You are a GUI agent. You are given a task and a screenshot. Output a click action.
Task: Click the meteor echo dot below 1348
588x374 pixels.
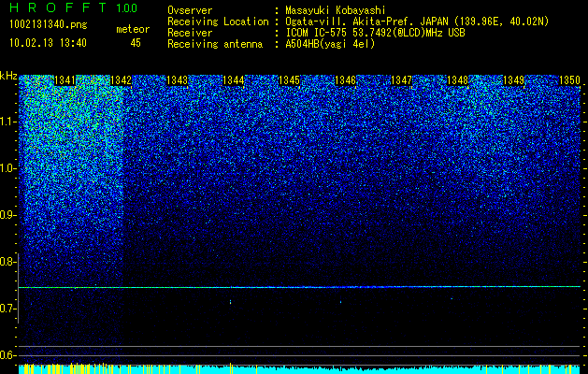452,299
